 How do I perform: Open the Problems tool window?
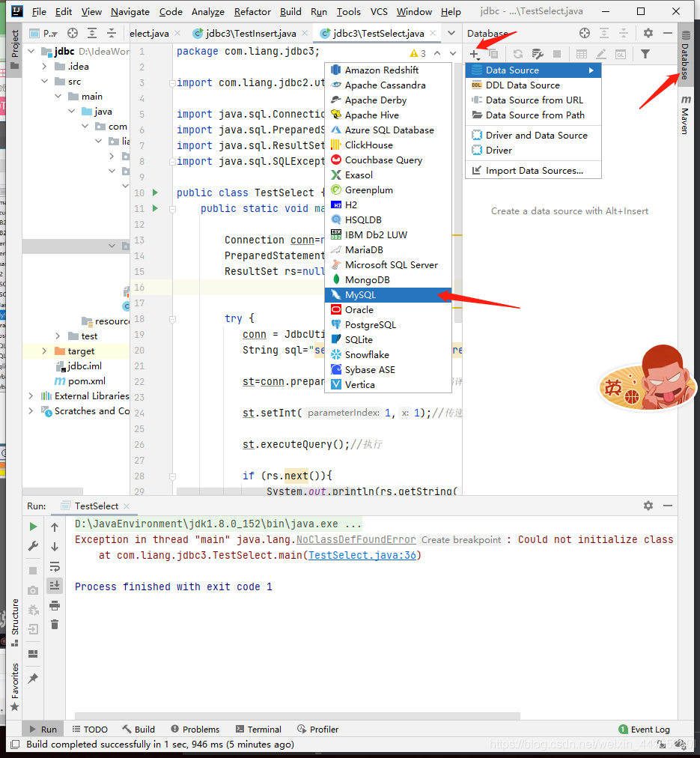coord(195,729)
